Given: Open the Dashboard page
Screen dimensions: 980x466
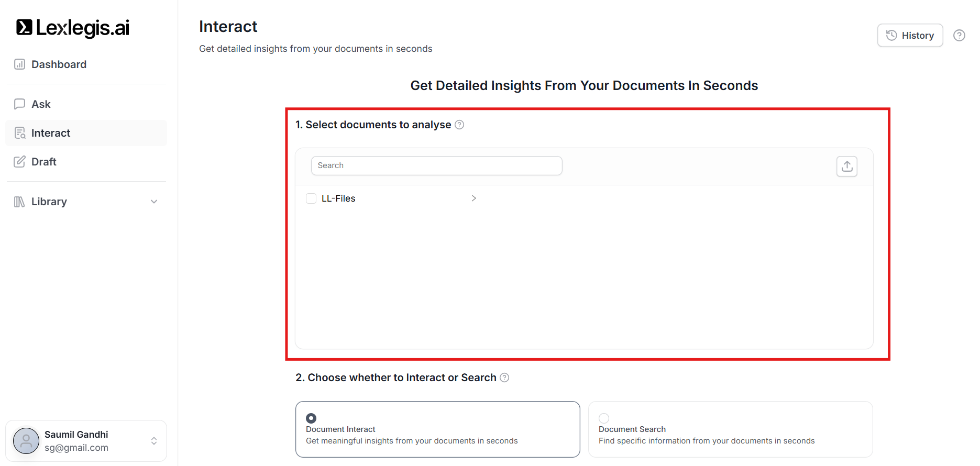Looking at the screenshot, I should (59, 64).
